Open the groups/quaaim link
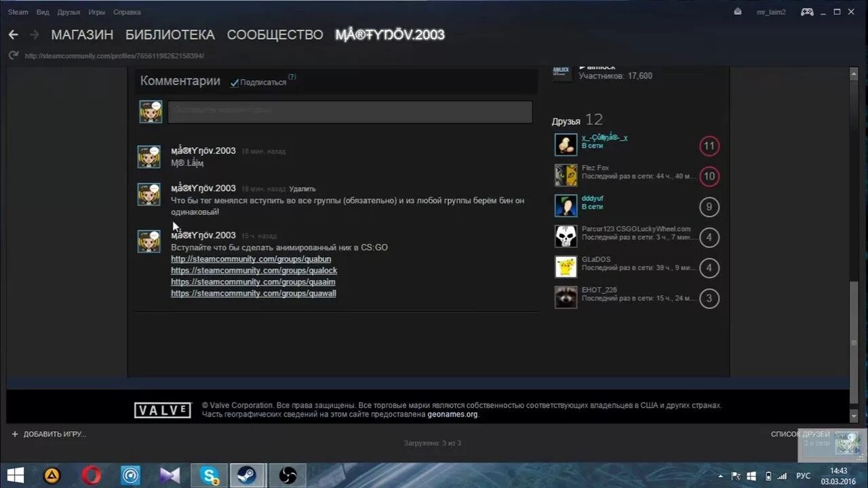 coord(253,282)
